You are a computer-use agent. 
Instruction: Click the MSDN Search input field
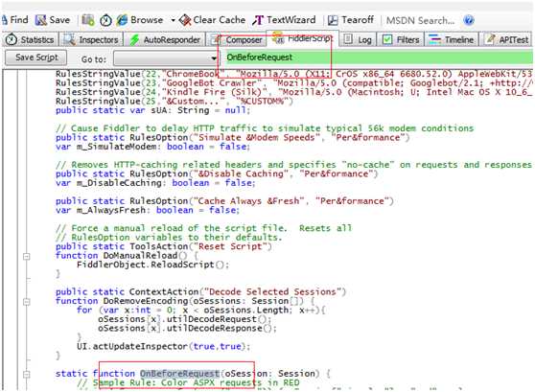pyautogui.click(x=421, y=20)
